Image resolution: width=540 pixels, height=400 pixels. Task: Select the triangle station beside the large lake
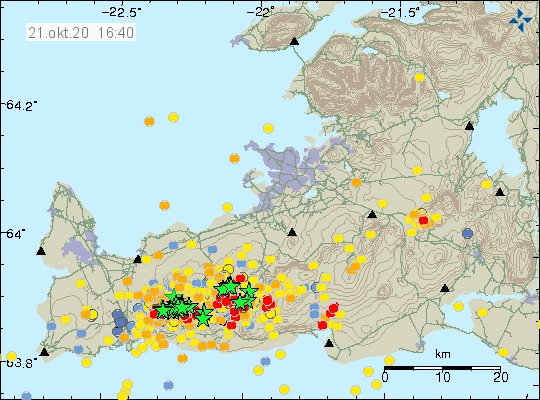tap(469, 126)
